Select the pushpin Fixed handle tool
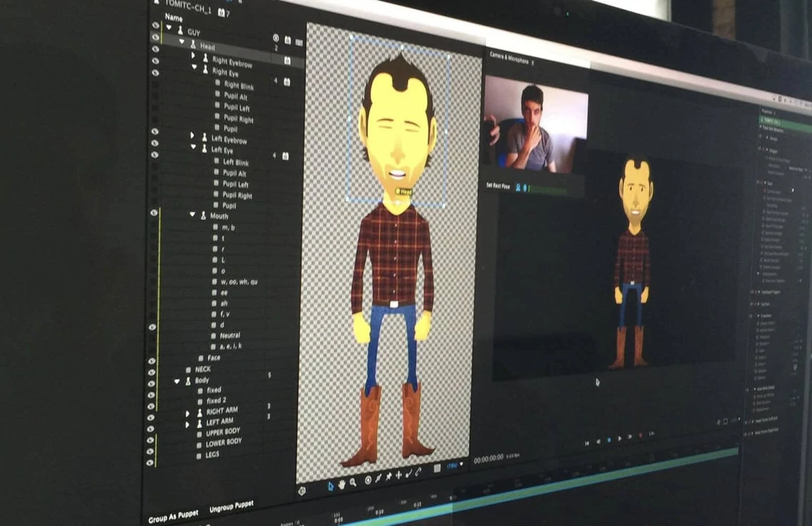The width and height of the screenshot is (812, 526). 388,476
